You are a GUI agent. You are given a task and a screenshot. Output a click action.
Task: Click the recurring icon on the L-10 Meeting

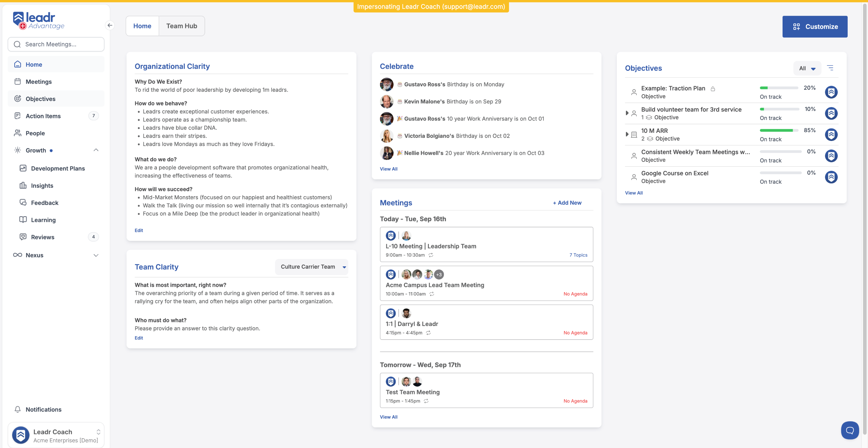(431, 255)
